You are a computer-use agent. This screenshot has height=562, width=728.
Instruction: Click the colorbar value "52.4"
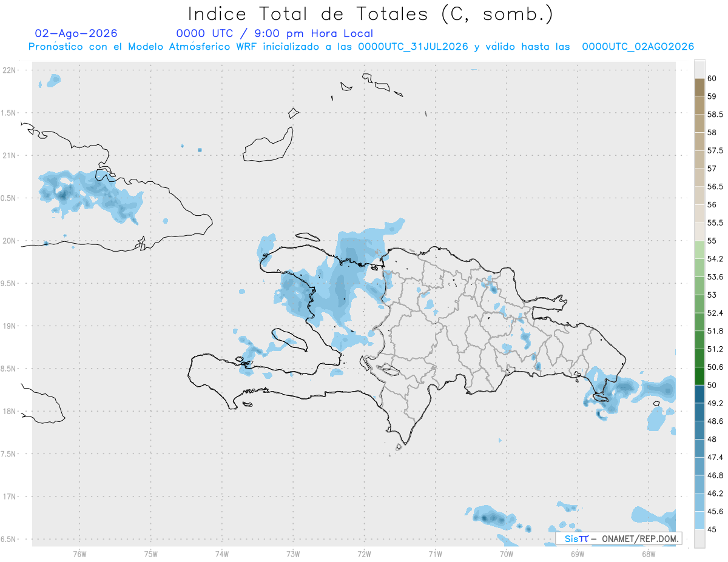pos(715,313)
